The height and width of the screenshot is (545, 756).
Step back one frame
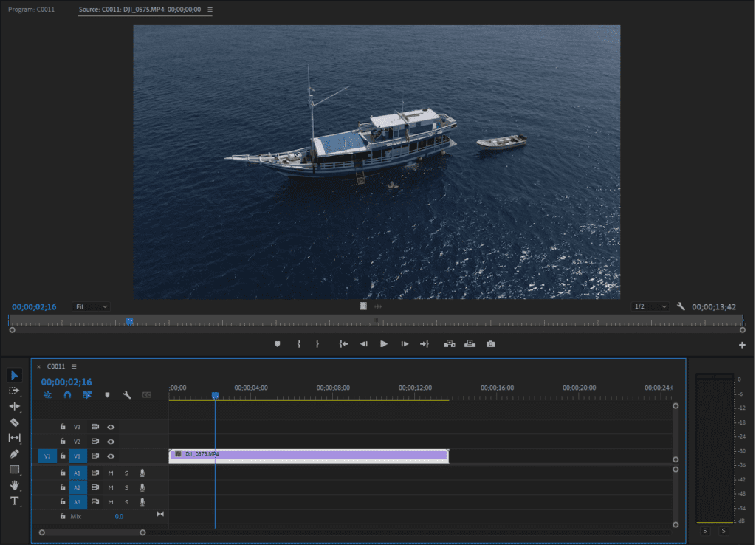click(x=364, y=344)
